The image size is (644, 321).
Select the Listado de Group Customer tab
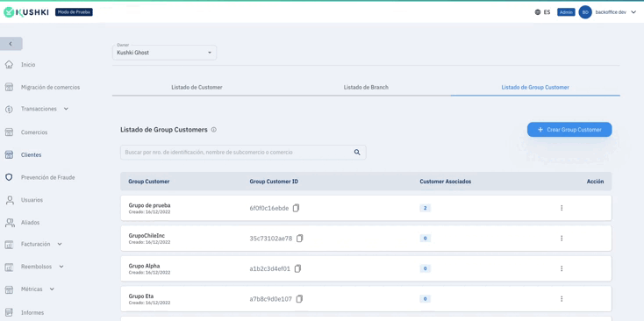pos(535,88)
